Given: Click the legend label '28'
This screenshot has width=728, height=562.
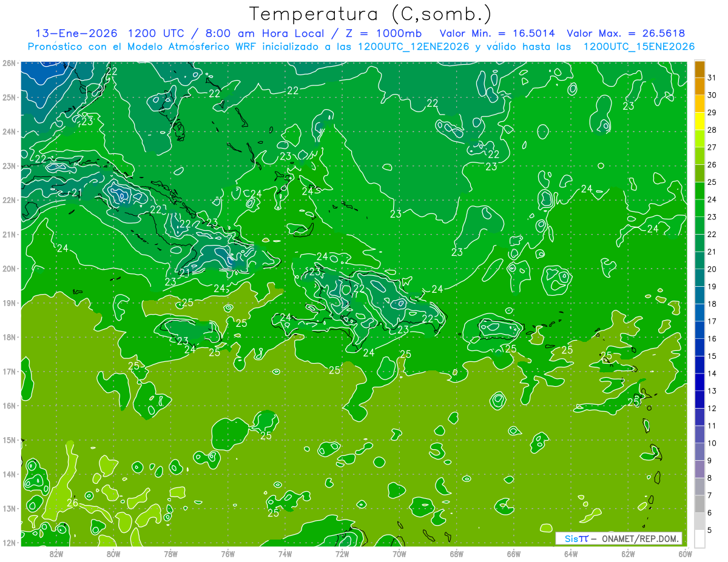Looking at the screenshot, I should [x=712, y=130].
